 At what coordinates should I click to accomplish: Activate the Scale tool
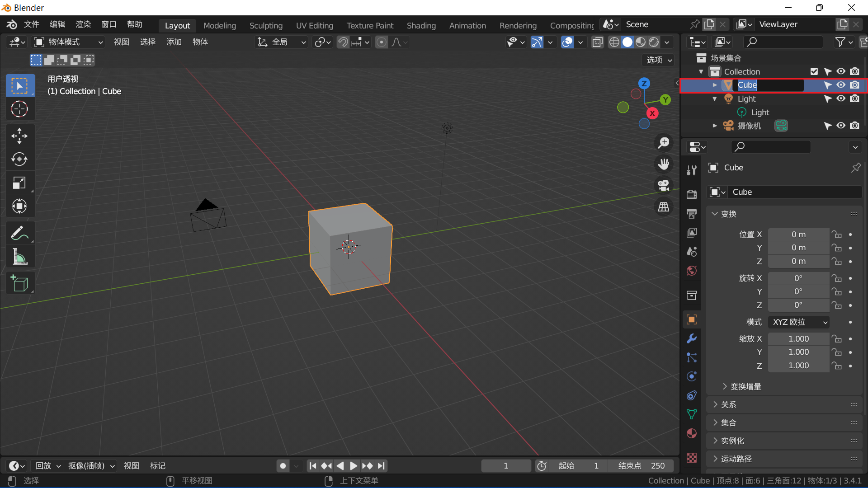pyautogui.click(x=20, y=183)
